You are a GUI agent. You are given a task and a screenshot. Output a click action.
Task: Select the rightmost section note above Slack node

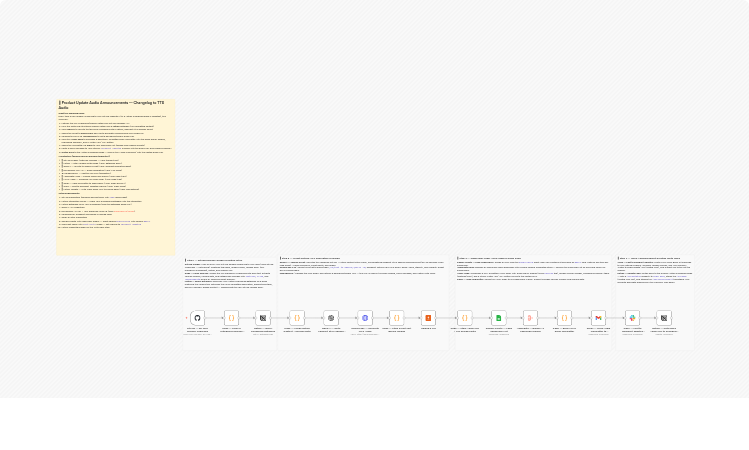click(654, 273)
